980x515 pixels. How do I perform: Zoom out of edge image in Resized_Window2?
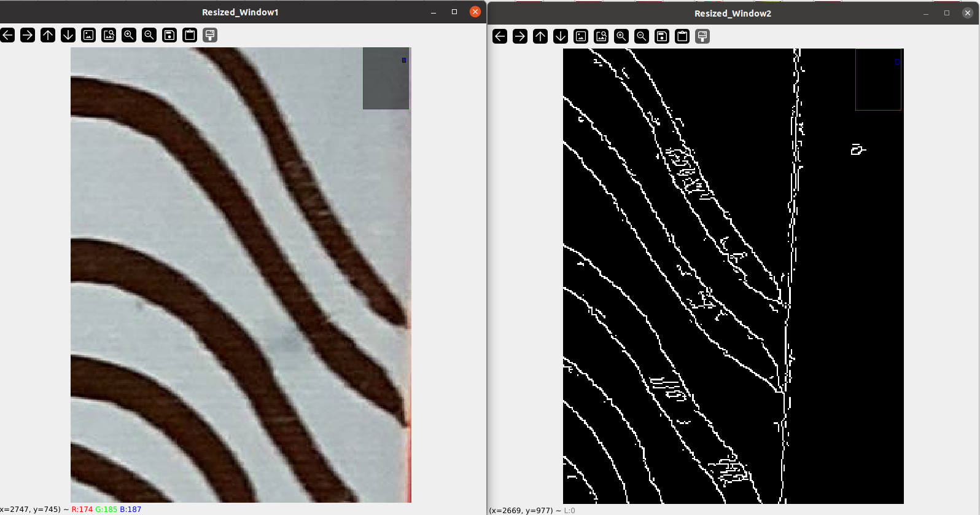pos(642,36)
